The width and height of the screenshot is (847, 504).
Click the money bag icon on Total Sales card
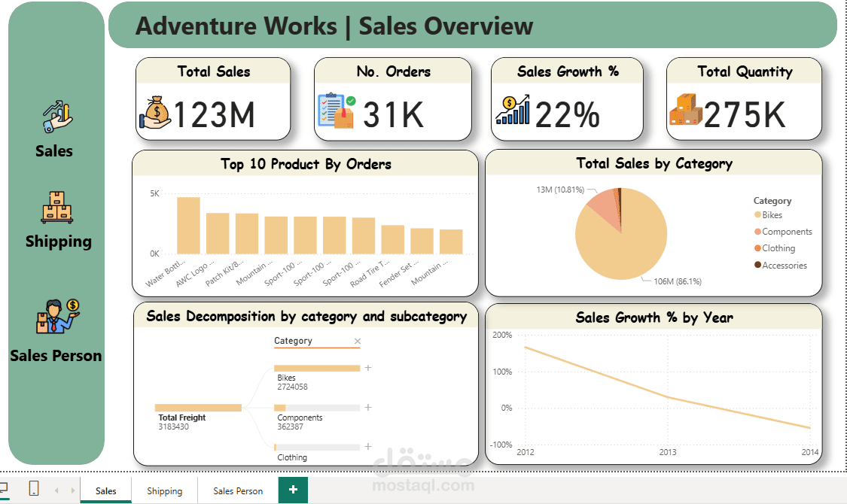pos(156,112)
